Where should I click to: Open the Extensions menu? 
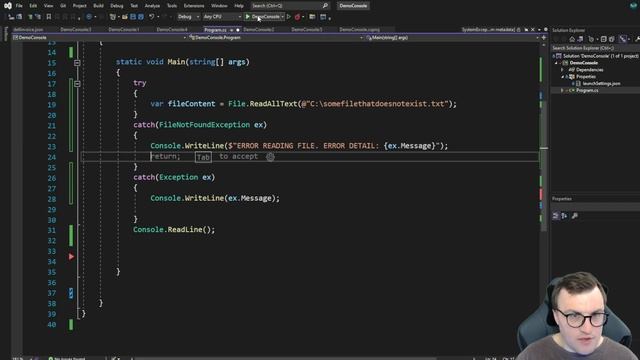pos(193,6)
